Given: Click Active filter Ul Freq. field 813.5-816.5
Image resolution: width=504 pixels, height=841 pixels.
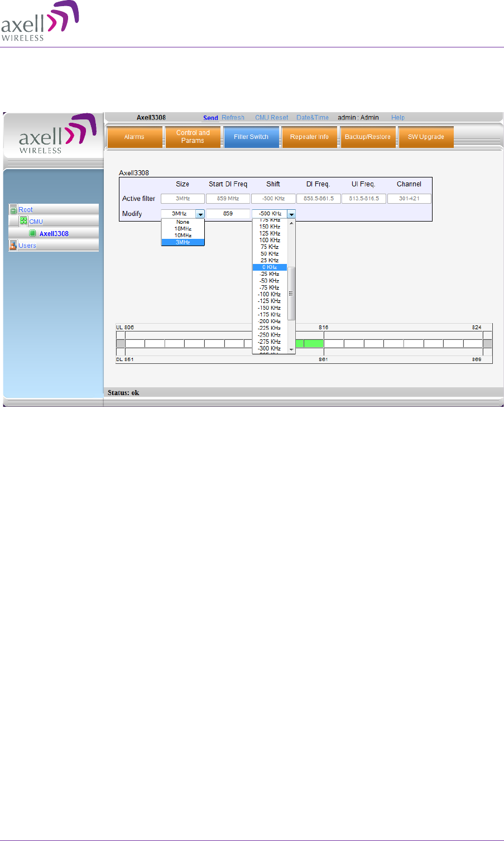Looking at the screenshot, I should pyautogui.click(x=364, y=199).
